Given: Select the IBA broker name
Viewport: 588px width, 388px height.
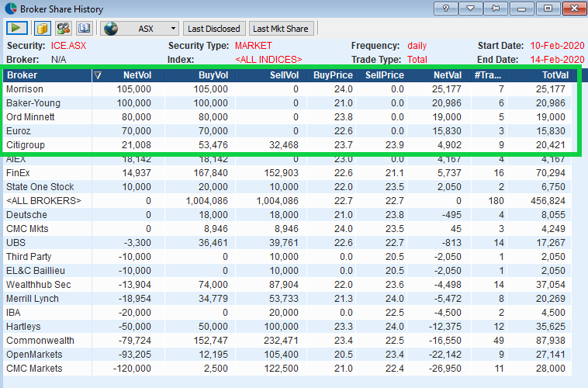Looking at the screenshot, I should [13, 313].
